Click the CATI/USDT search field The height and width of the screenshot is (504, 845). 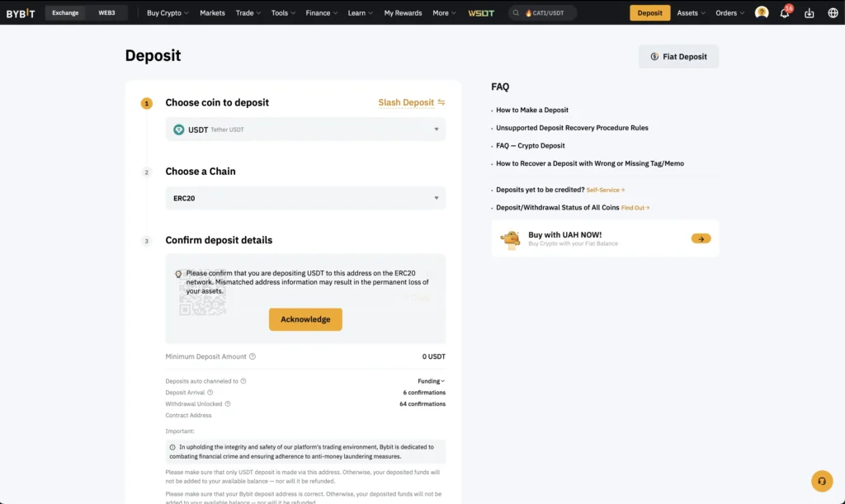(x=543, y=13)
